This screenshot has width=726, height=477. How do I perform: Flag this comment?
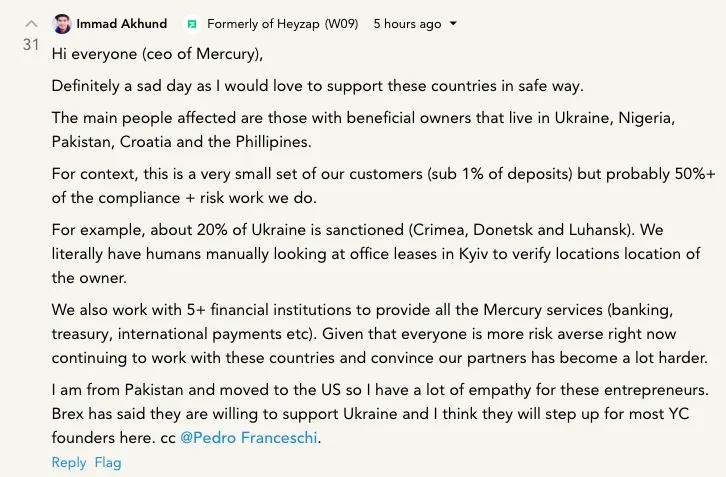click(x=108, y=462)
